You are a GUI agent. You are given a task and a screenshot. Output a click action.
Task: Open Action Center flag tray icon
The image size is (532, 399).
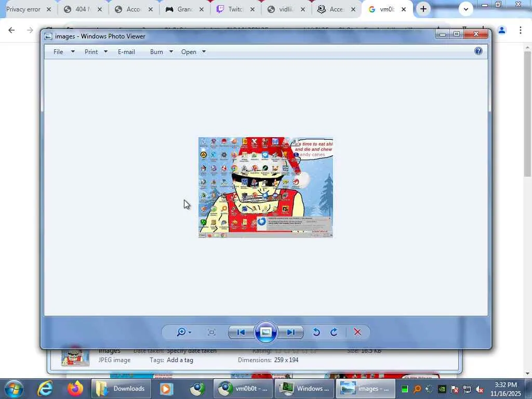click(454, 389)
